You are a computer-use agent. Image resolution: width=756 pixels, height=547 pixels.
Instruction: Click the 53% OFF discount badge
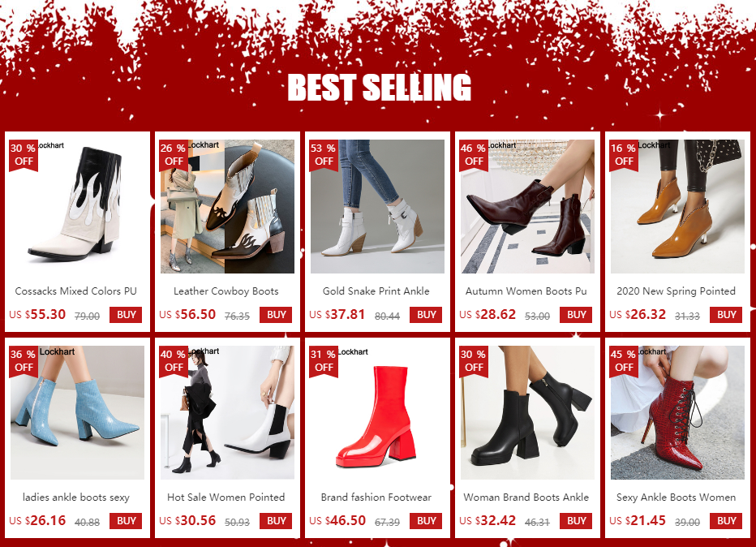pos(324,155)
